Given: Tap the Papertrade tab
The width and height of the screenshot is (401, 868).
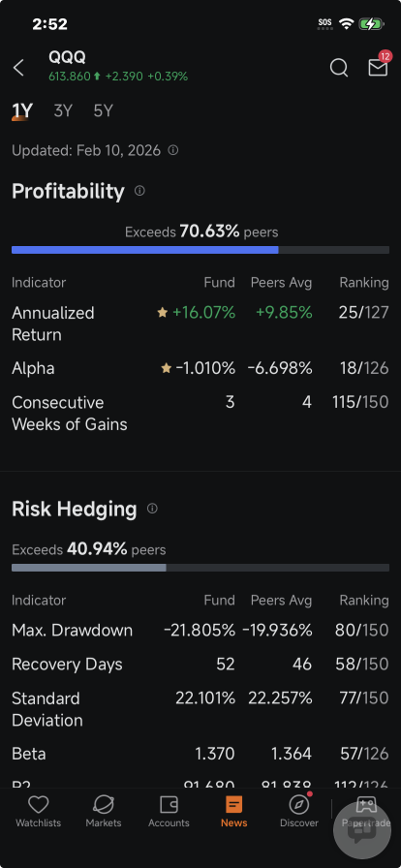Looking at the screenshot, I should click(x=366, y=811).
